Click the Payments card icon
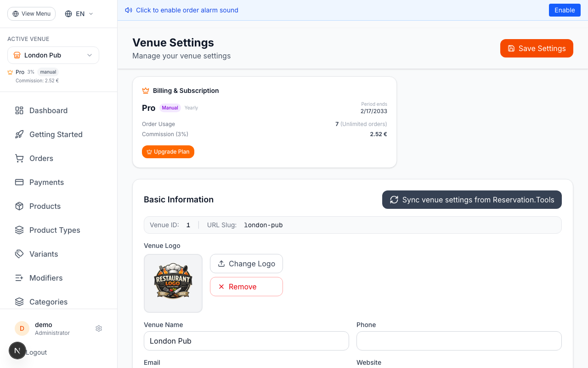 19,182
